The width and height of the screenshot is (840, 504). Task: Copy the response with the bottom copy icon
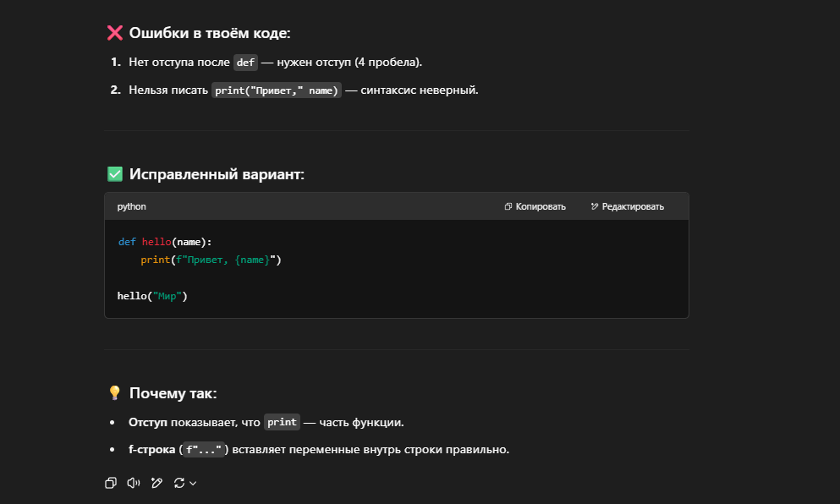point(111,483)
